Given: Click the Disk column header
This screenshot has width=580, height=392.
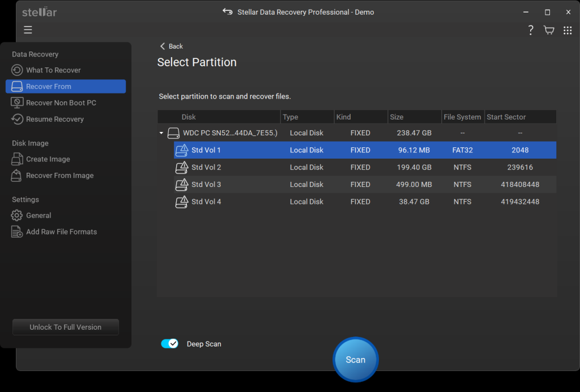Looking at the screenshot, I should coord(219,117).
